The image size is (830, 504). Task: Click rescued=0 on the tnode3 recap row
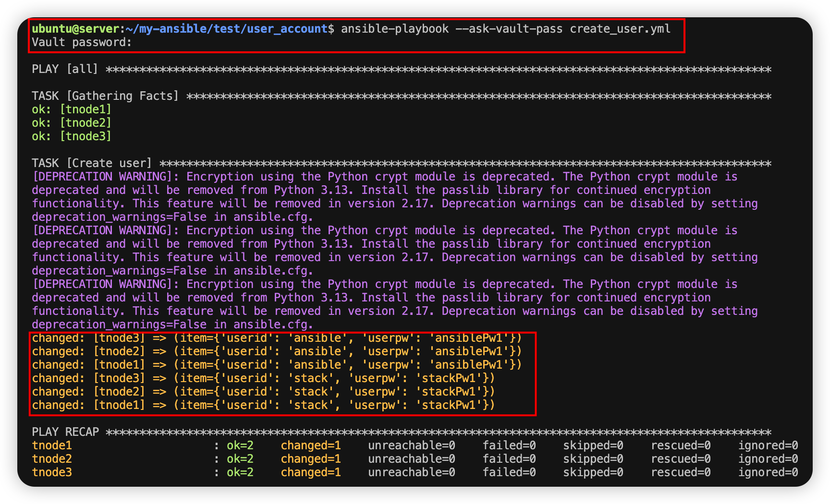click(681, 472)
